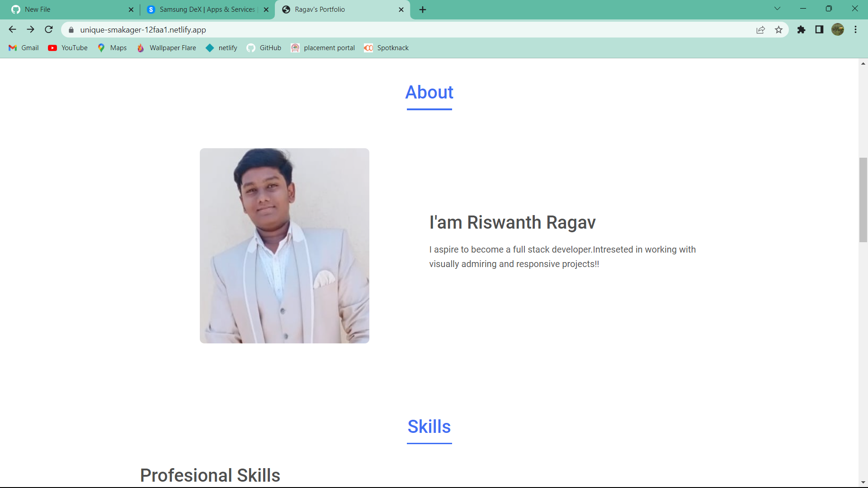Click the 'full stack developer' description text
The width and height of the screenshot is (868, 488).
pos(562,257)
